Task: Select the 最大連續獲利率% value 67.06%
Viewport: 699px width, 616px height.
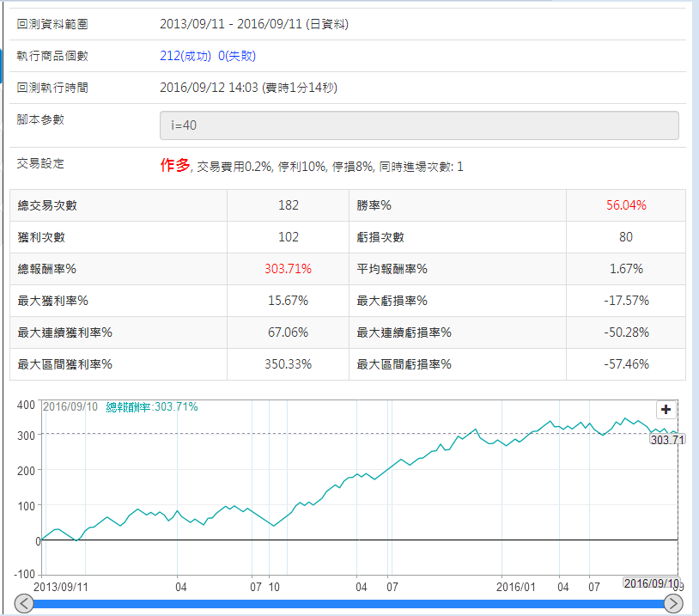Action: click(289, 332)
